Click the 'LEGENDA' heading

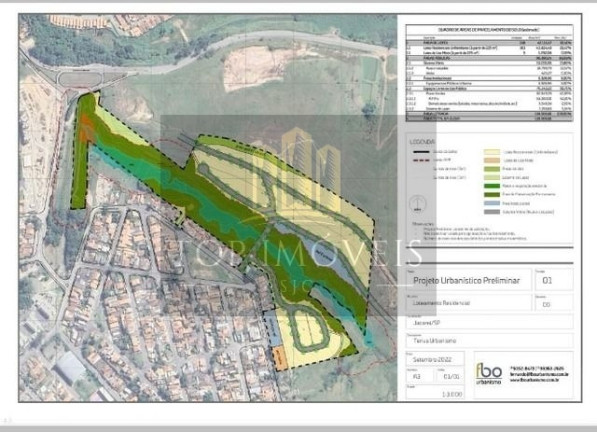[422, 142]
